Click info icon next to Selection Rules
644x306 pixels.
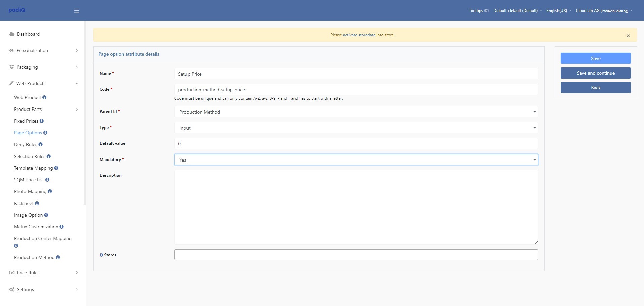[x=49, y=156]
